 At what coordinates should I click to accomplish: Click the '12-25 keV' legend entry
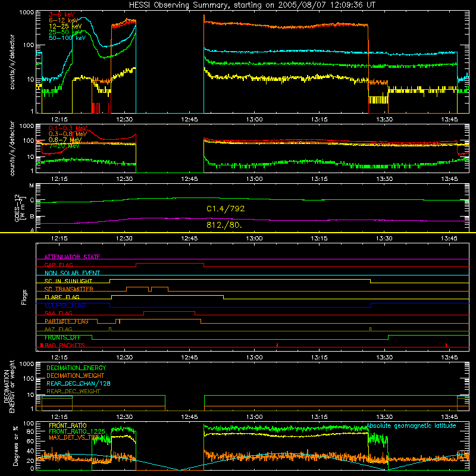[65, 26]
